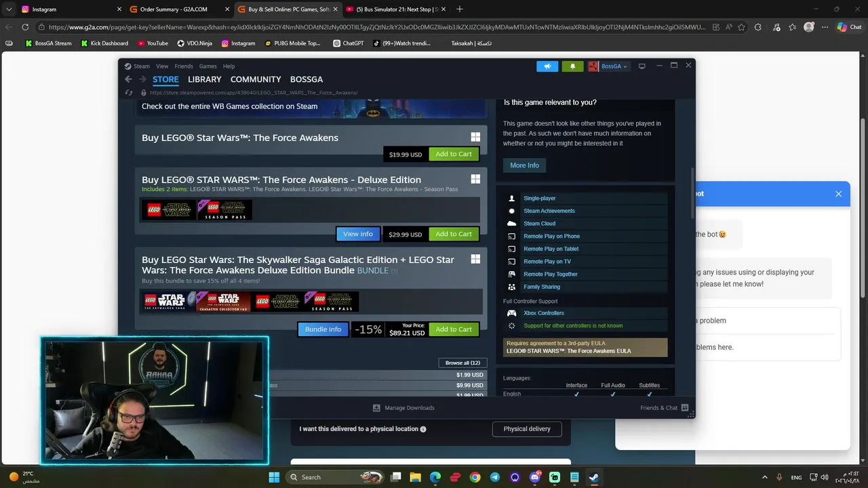Show hidden system tray icons
The width and height of the screenshot is (868, 488).
click(765, 477)
